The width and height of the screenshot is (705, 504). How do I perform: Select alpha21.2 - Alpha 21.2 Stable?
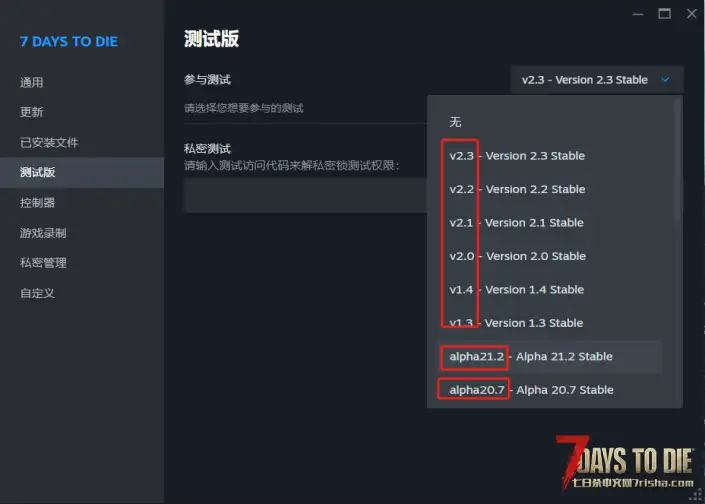tap(550, 357)
